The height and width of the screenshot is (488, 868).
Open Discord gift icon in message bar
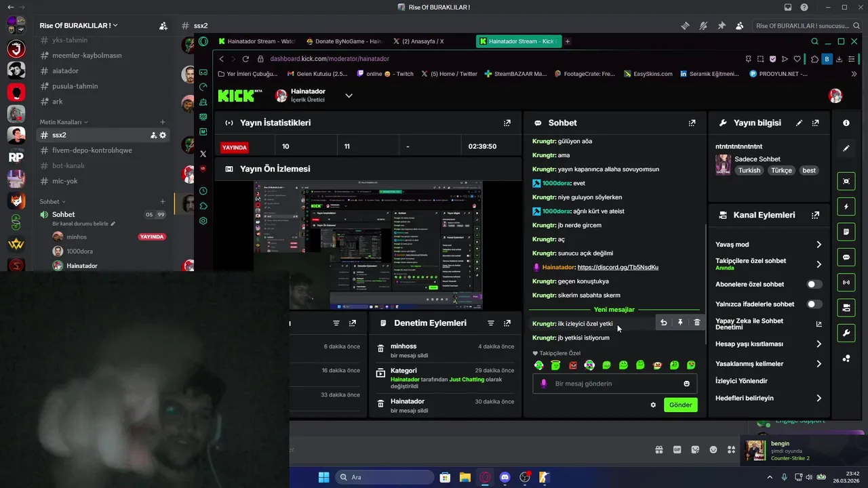click(658, 449)
